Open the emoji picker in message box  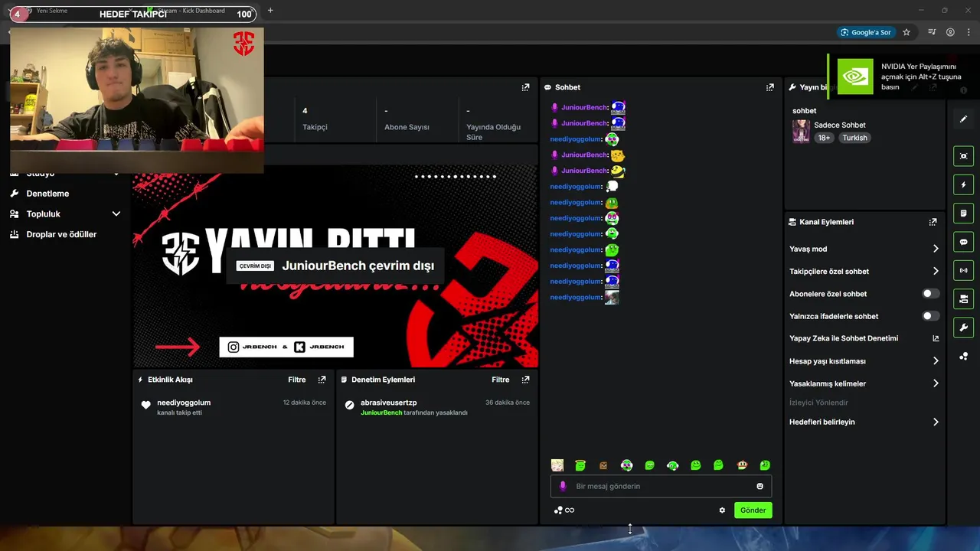(759, 486)
